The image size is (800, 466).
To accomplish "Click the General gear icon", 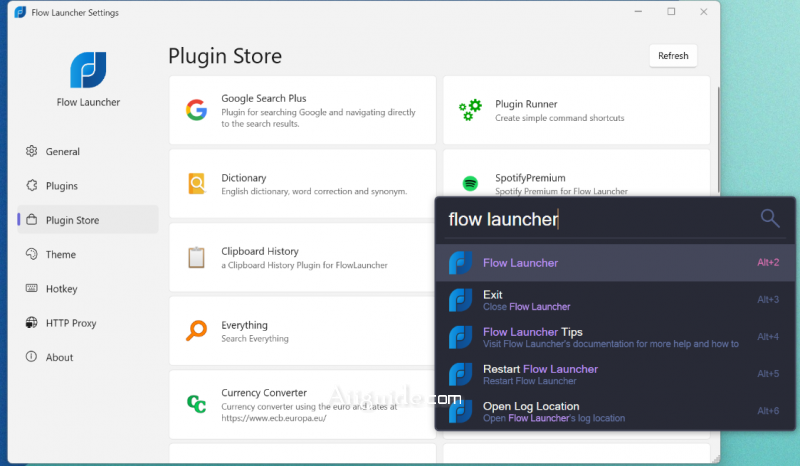I will coord(32,151).
